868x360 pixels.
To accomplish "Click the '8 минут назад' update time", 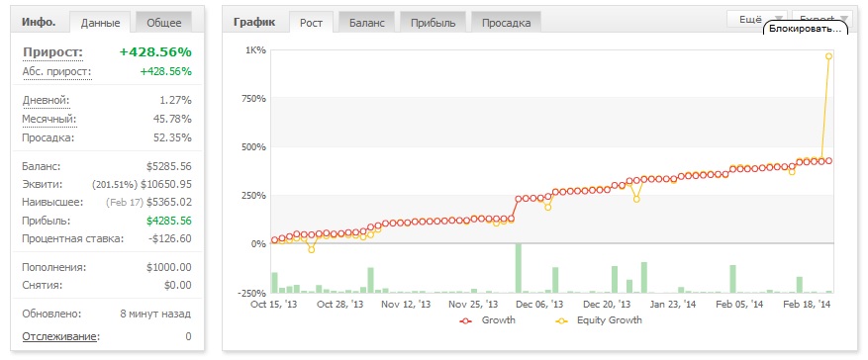I will pos(155,315).
